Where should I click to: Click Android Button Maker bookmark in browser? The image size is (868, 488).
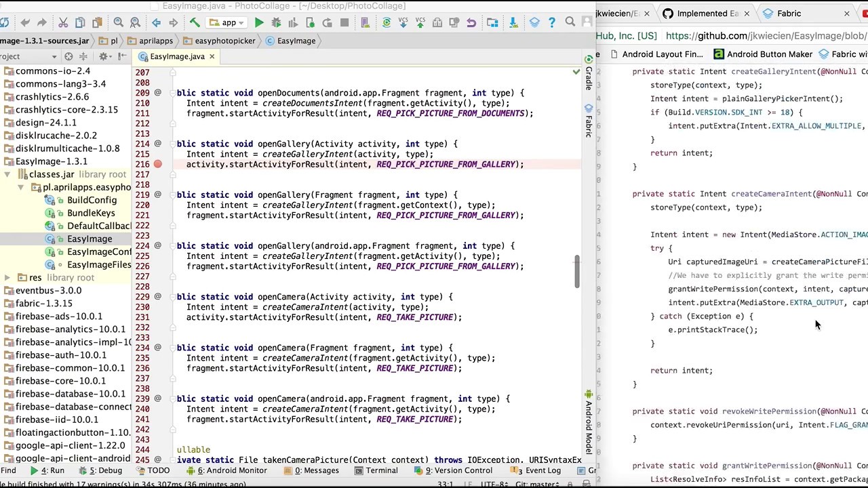point(762,54)
